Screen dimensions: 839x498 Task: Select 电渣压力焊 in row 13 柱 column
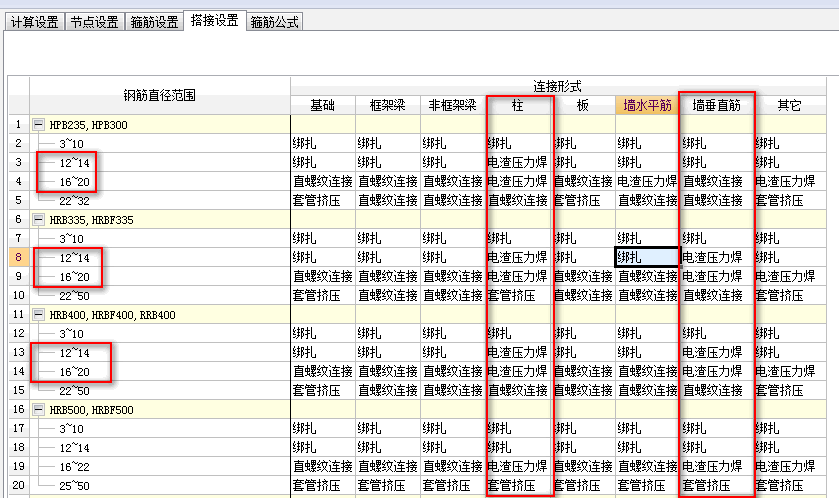518,353
